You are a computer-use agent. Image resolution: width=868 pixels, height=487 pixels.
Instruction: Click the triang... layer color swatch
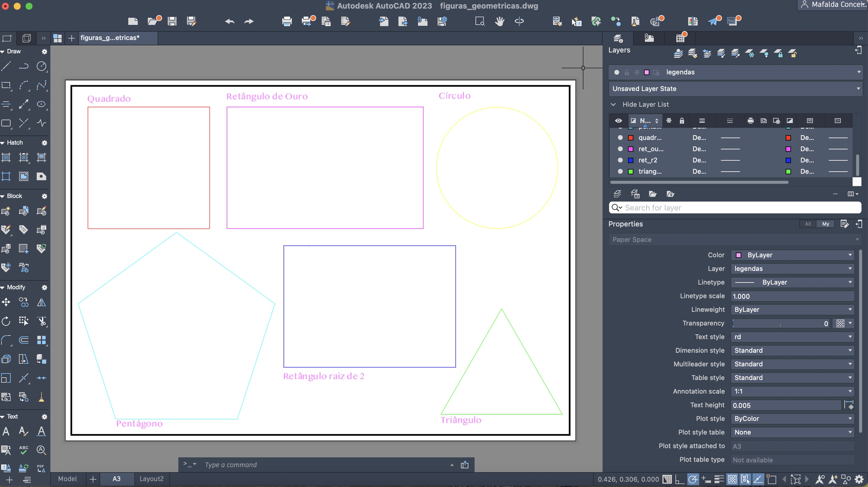[630, 172]
